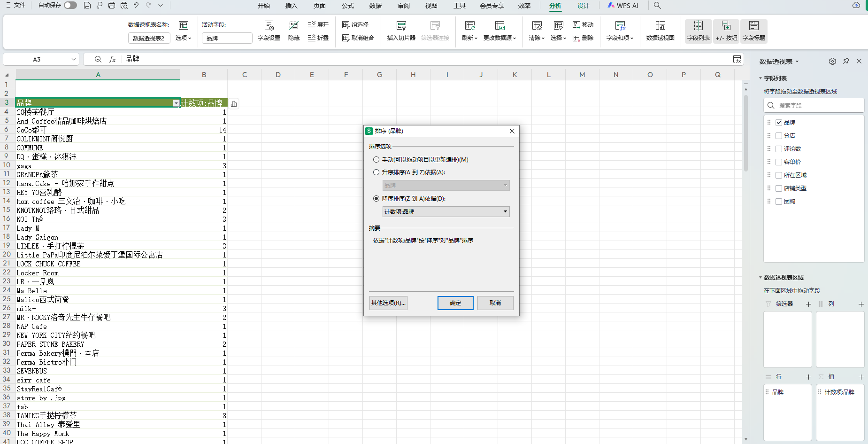Image resolution: width=868 pixels, height=444 pixels.
Task: Click the 折叠 collapse field button
Action: 318,38
